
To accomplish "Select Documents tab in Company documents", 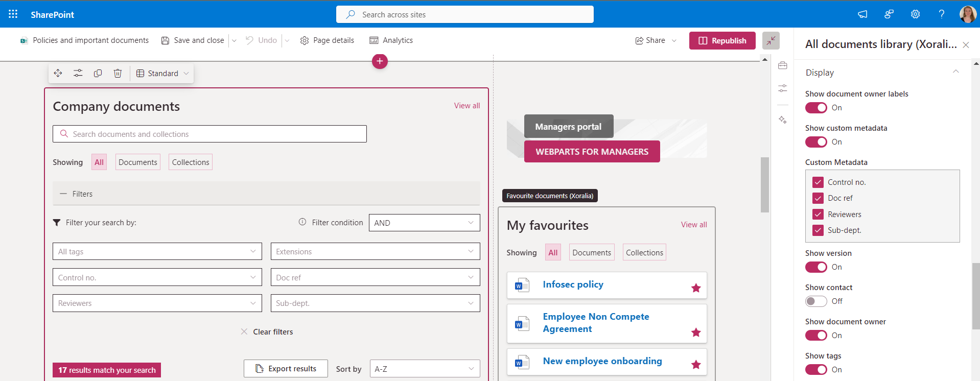I will pos(138,162).
